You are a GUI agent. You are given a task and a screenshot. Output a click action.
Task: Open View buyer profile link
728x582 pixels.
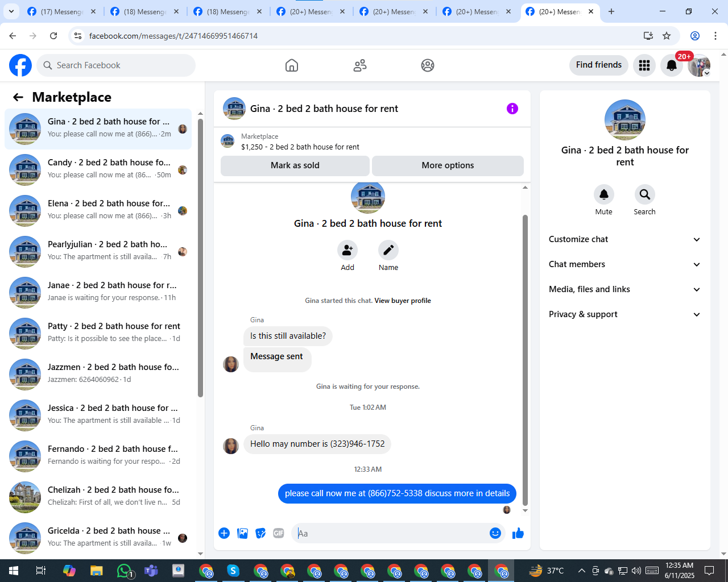click(403, 301)
